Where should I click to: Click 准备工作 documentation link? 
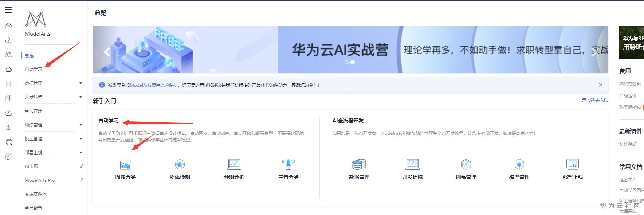[x=628, y=180]
